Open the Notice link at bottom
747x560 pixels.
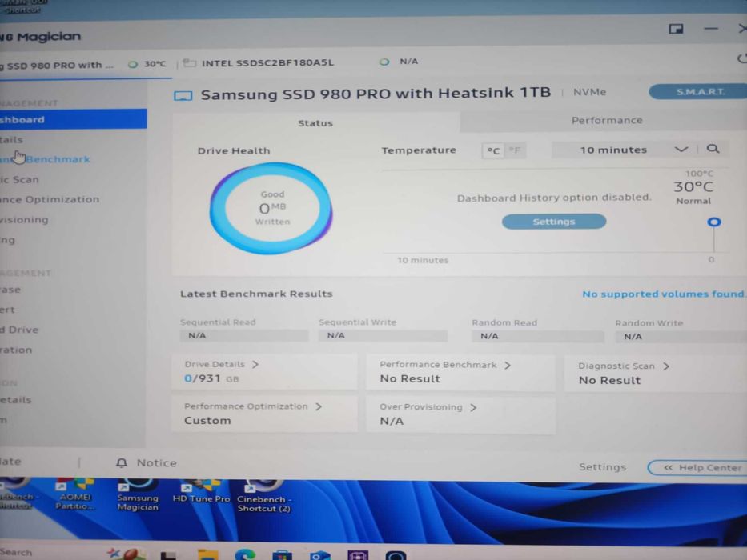pyautogui.click(x=156, y=463)
